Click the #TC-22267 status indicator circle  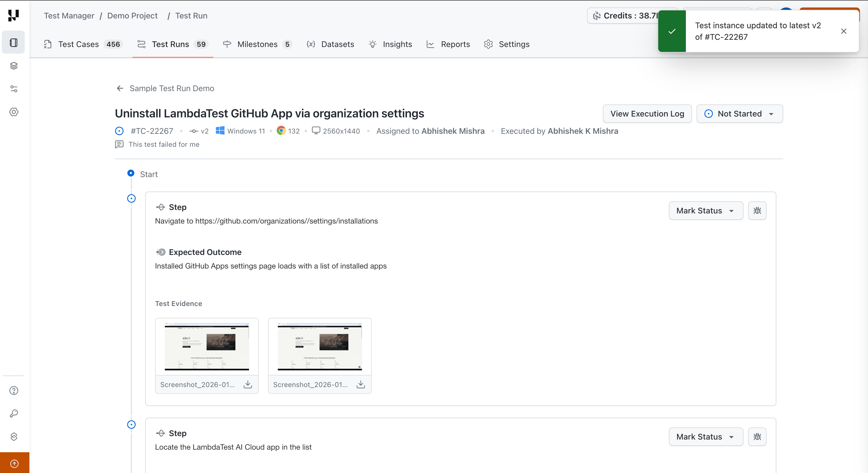[119, 131]
